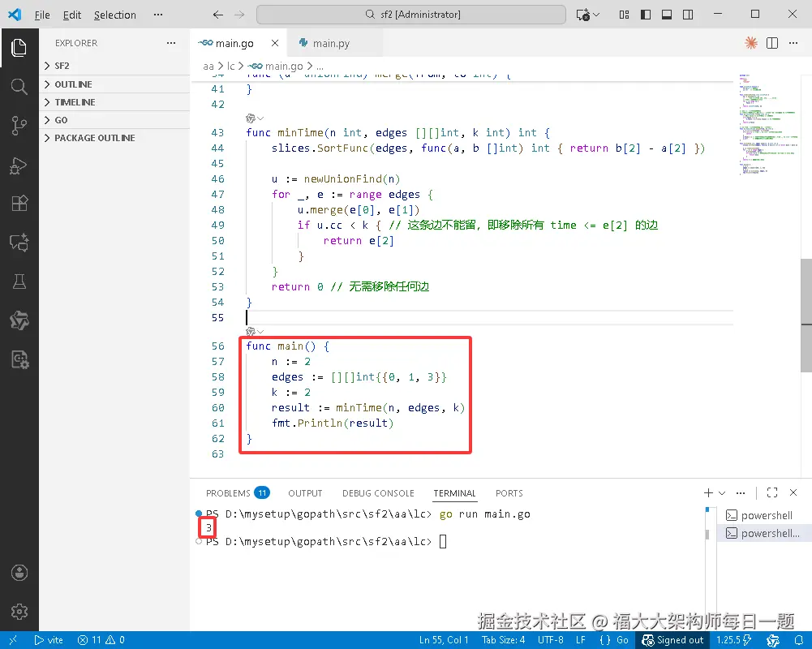This screenshot has width=812, height=649.
Task: Switch to the PROBLEMS panel tab
Action: pyautogui.click(x=238, y=493)
